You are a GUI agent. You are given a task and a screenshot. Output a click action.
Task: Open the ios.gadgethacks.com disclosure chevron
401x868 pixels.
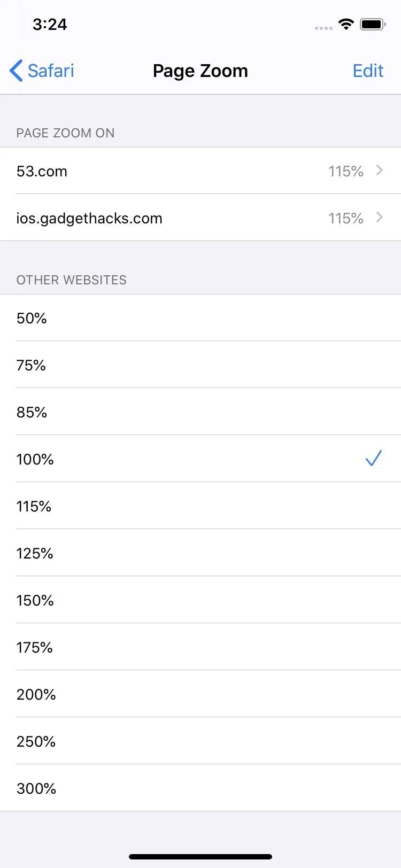(x=380, y=218)
